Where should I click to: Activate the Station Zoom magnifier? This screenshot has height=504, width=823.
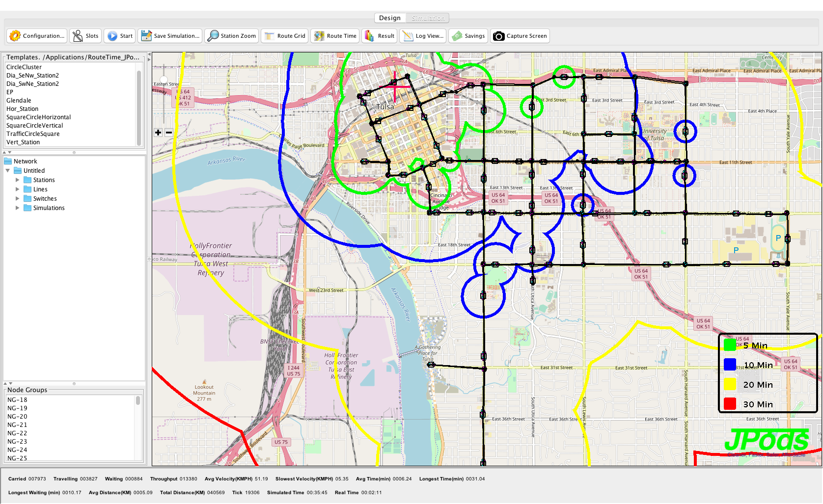pos(213,36)
